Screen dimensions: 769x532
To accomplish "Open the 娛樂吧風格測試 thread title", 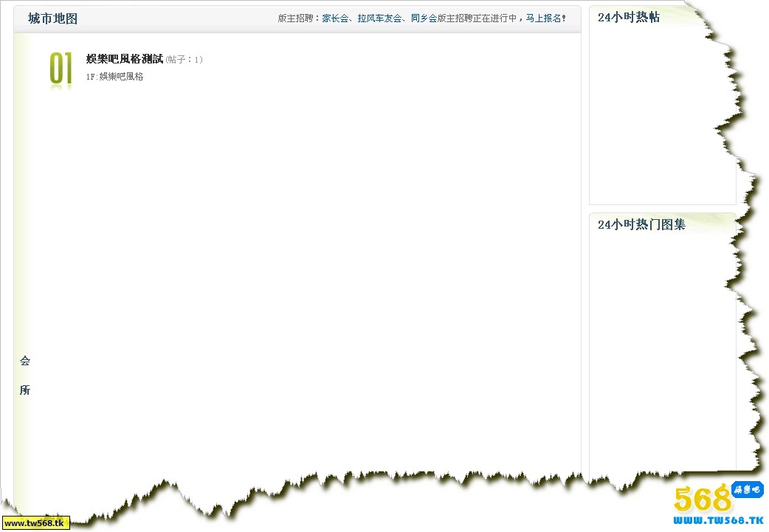I will tap(125, 59).
